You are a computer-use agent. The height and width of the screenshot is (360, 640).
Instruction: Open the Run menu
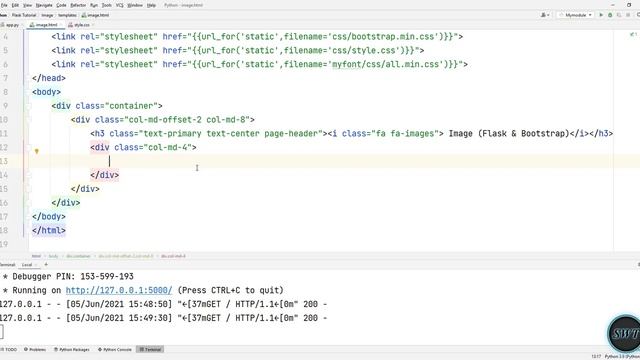tap(94, 5)
